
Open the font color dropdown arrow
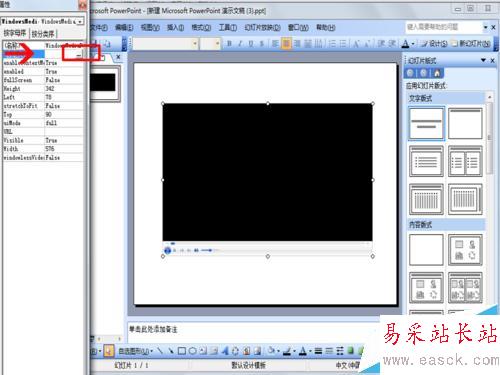tap(413, 44)
